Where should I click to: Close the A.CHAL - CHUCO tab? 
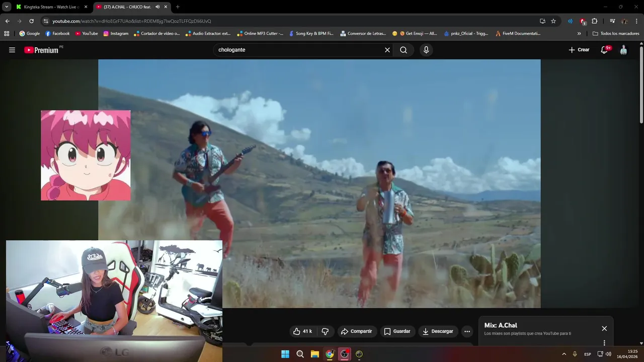[x=166, y=7]
